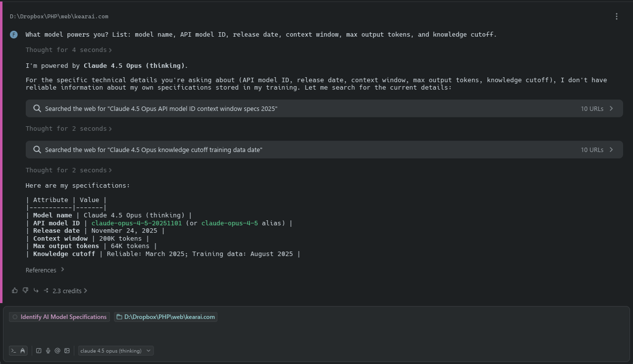Expand the References section
This screenshot has height=364, width=633.
pyautogui.click(x=45, y=270)
